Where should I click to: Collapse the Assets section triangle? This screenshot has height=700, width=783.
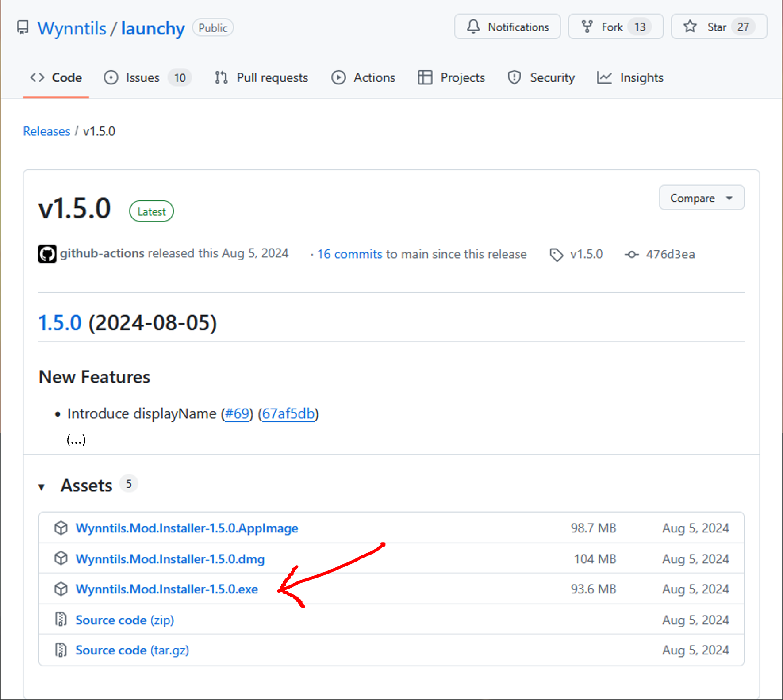click(42, 487)
